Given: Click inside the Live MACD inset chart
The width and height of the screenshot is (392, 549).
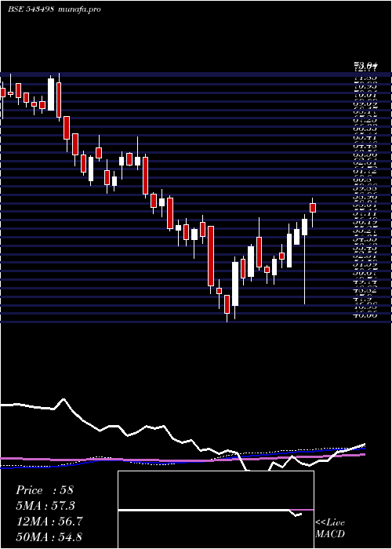Looking at the screenshot, I should point(216,510).
